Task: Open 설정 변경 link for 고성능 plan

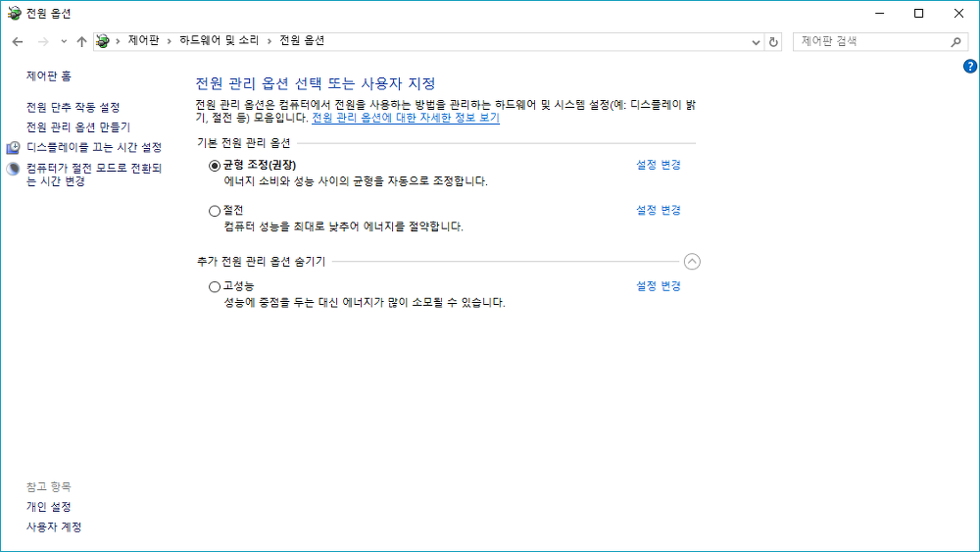Action: [x=658, y=286]
